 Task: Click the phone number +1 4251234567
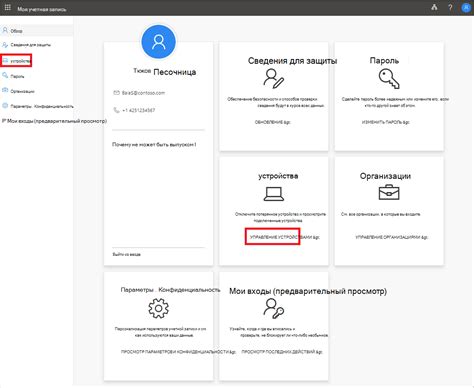coord(139,110)
